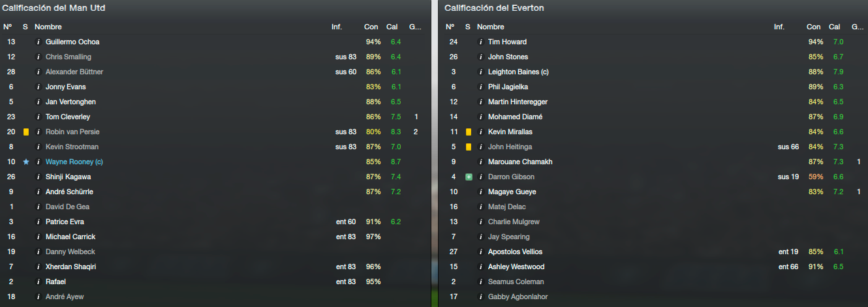Open Wayne Rooney (c) player profile
Viewport: 868px width, 307px height.
pos(74,162)
